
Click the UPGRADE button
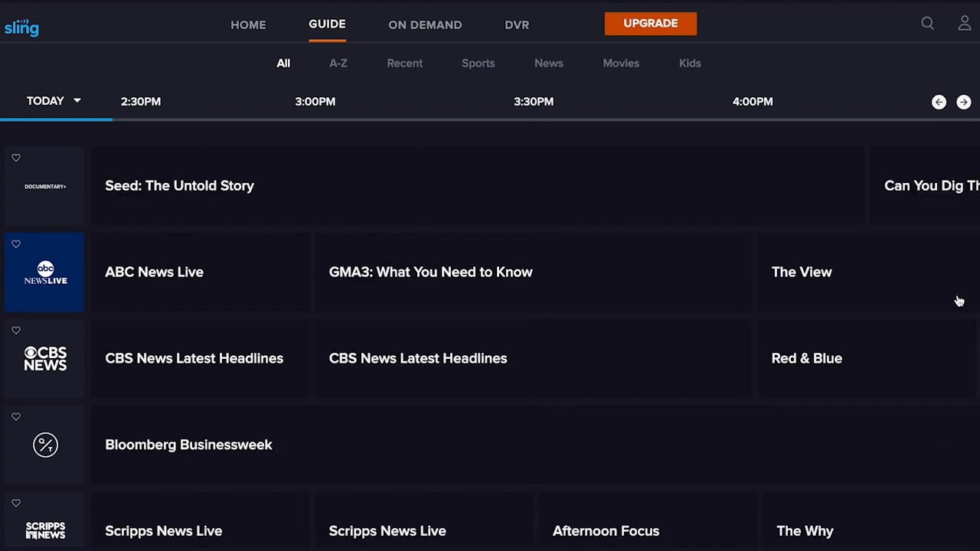point(650,23)
